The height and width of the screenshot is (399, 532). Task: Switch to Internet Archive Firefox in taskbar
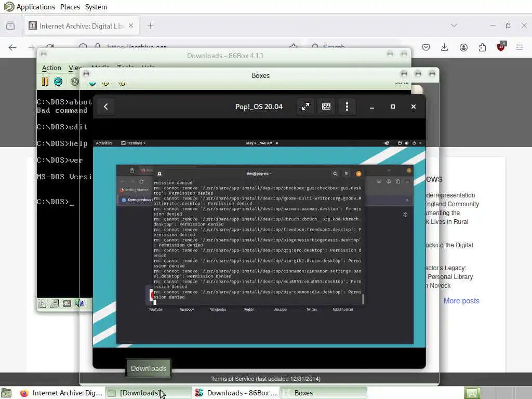point(61,393)
